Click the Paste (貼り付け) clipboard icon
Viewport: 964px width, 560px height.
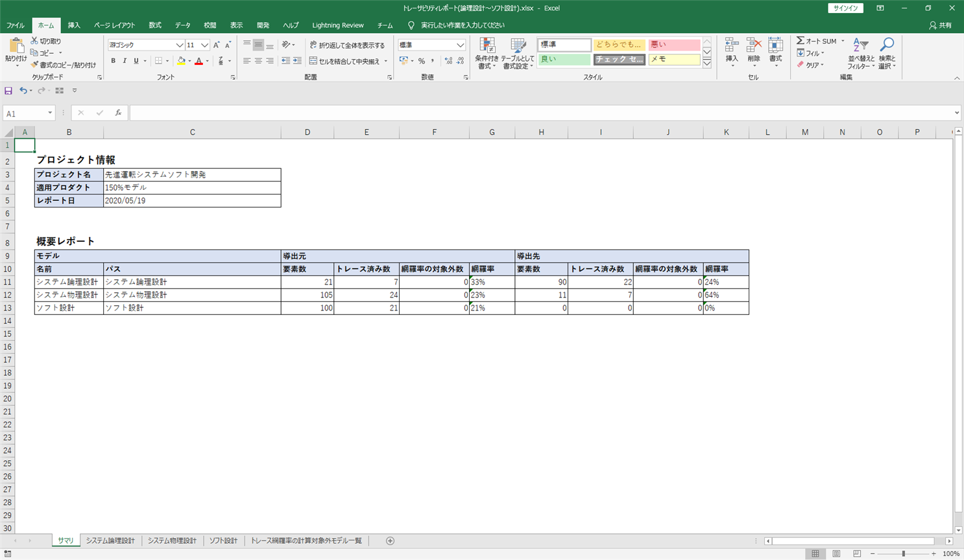pyautogui.click(x=16, y=46)
